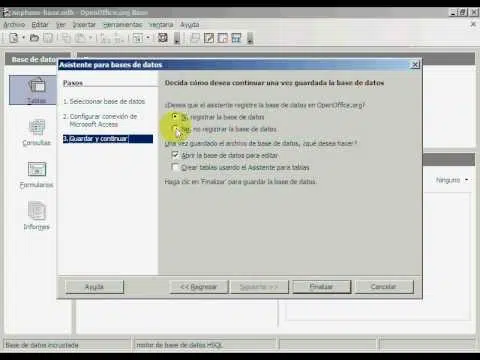
Task: Expand the Ninguno preview dropdown
Action: 467,180
